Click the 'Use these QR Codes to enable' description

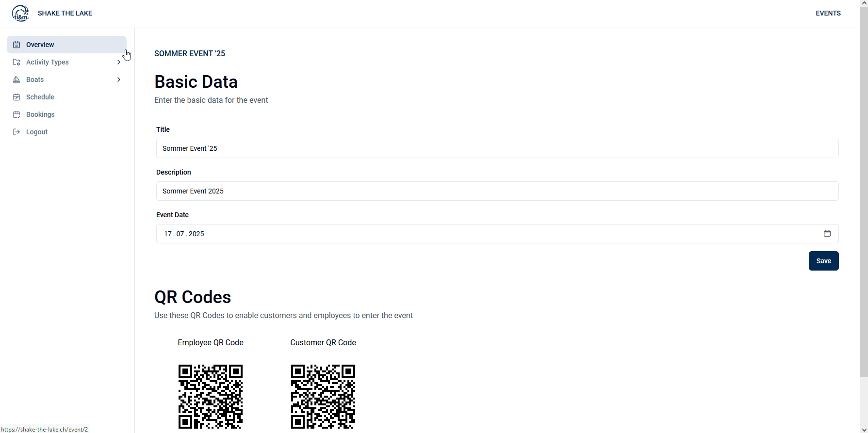click(283, 315)
